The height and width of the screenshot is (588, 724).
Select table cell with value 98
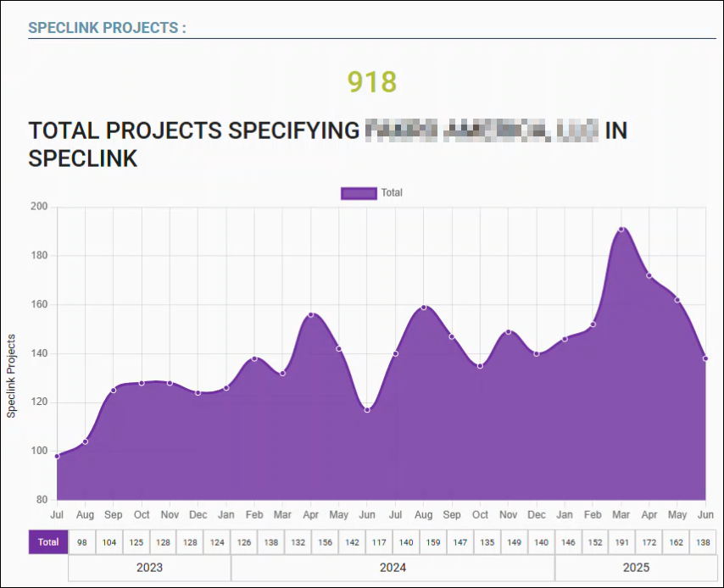pyautogui.click(x=82, y=542)
